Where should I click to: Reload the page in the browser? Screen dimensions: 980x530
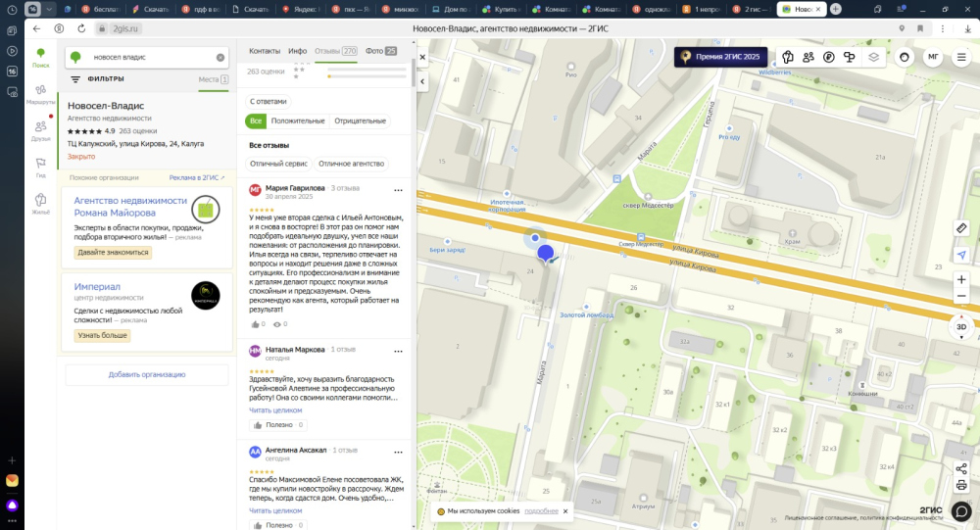(81, 28)
